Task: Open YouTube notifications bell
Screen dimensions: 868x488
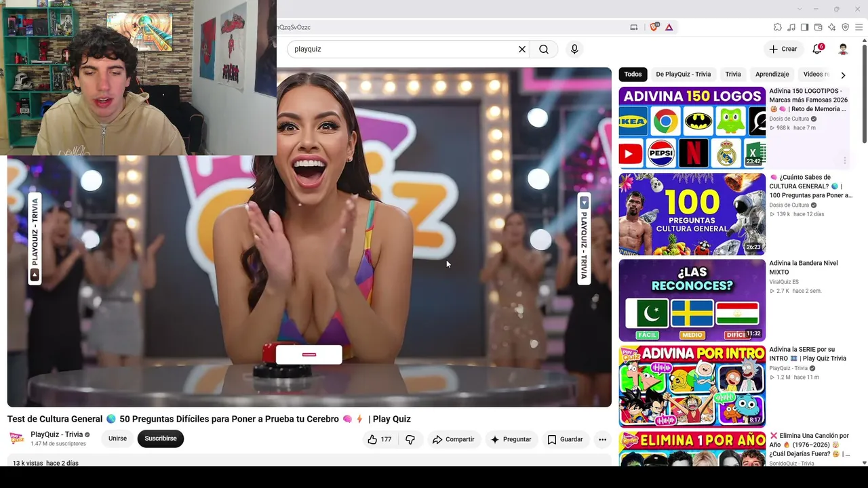Action: point(817,49)
